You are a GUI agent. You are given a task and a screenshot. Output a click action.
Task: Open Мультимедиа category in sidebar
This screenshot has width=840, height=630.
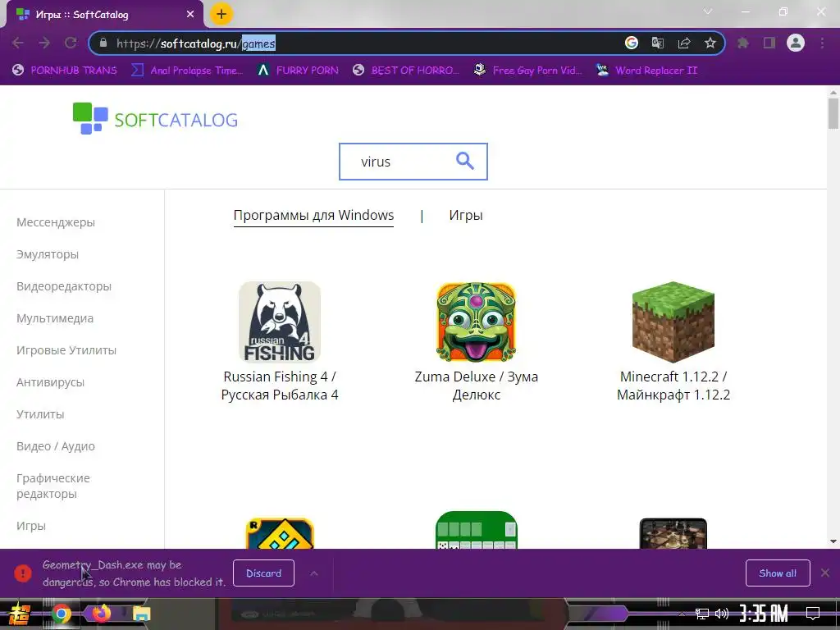55,318
